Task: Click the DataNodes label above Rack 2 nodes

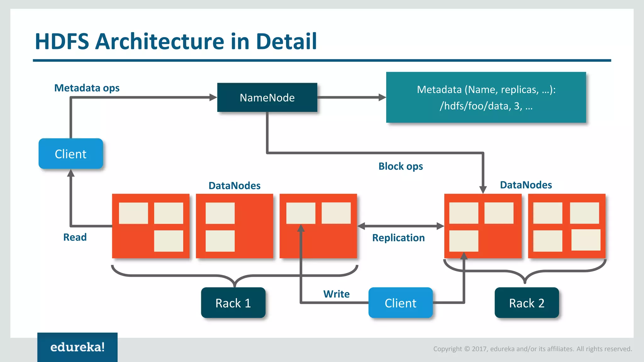Action: pos(526,185)
